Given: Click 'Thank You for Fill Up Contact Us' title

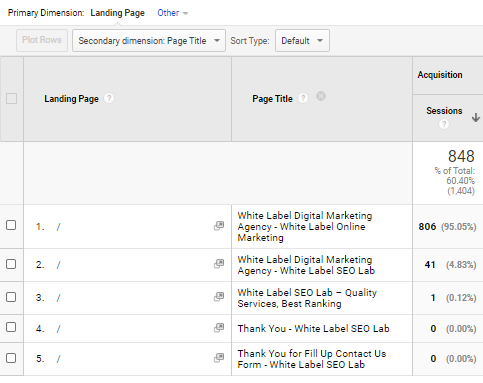Looking at the screenshot, I should (x=312, y=359).
